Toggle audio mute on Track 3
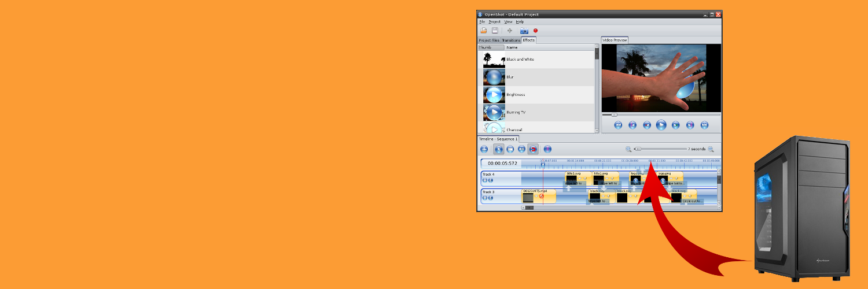This screenshot has height=289, width=868. click(491, 198)
